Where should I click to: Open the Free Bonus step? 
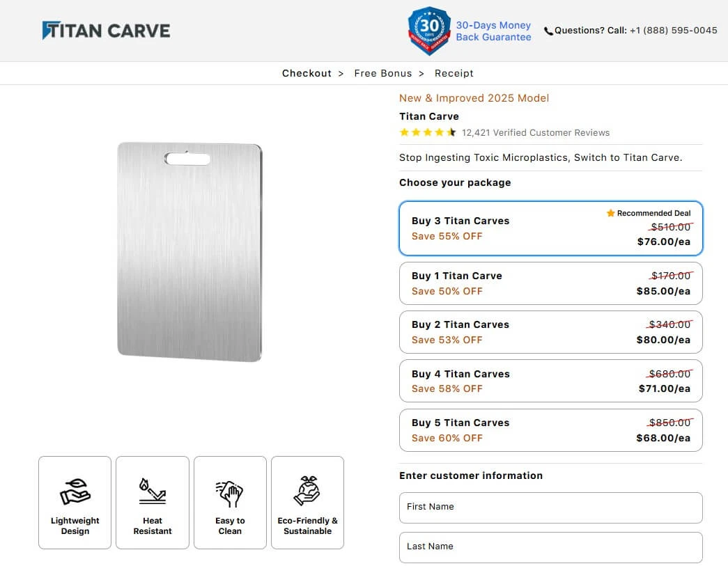coord(383,73)
